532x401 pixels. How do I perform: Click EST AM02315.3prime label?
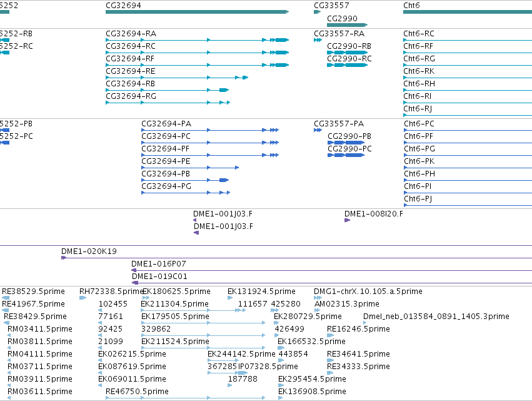pos(347,304)
